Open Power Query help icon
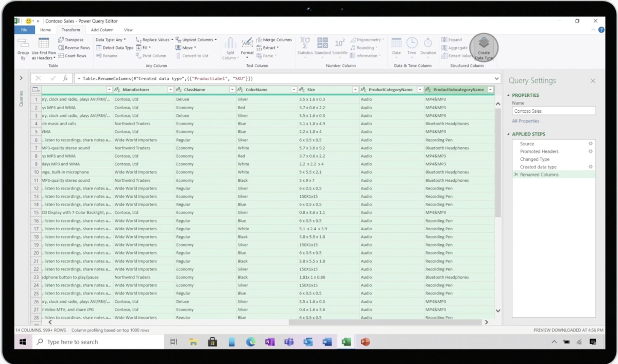618x364 pixels. tap(601, 30)
